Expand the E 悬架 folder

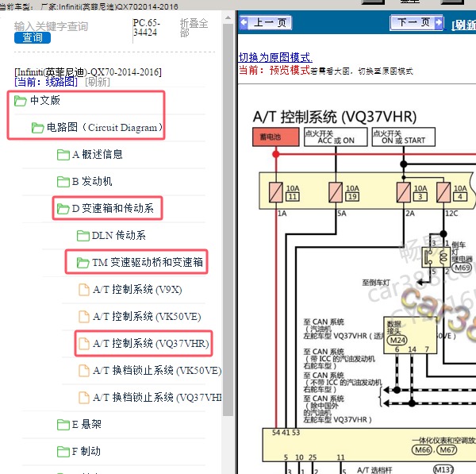click(x=86, y=424)
